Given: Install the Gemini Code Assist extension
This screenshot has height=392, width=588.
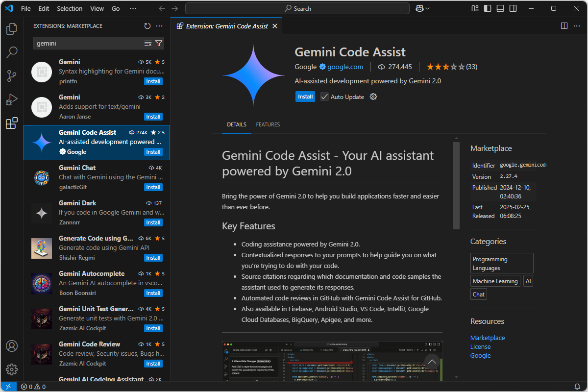Looking at the screenshot, I should click(x=305, y=97).
